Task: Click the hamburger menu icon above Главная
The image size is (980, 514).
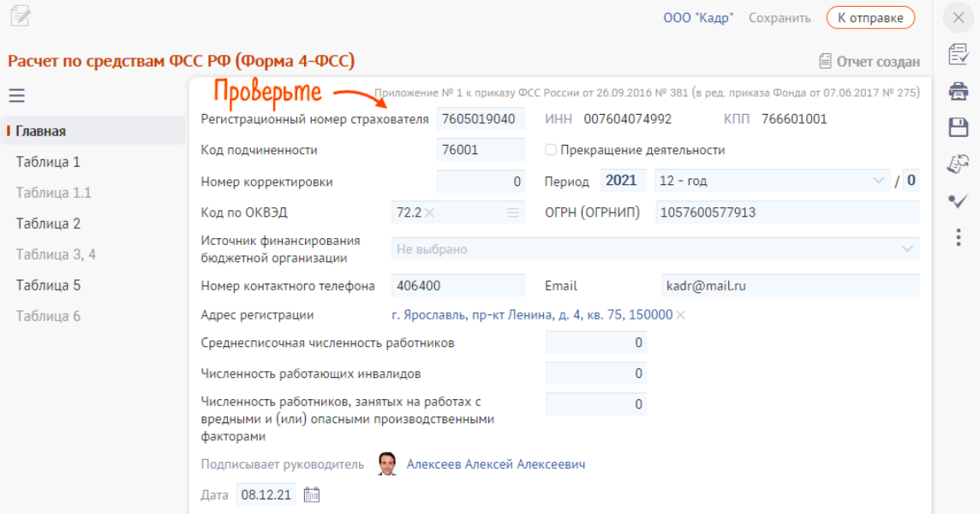Action: 16,96
